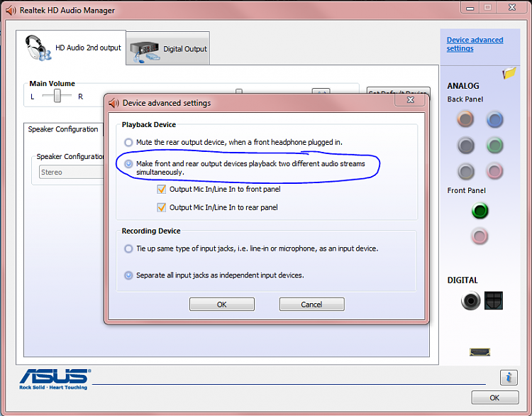Click the pink front panel jack
The height and width of the screenshot is (416, 532).
click(480, 236)
